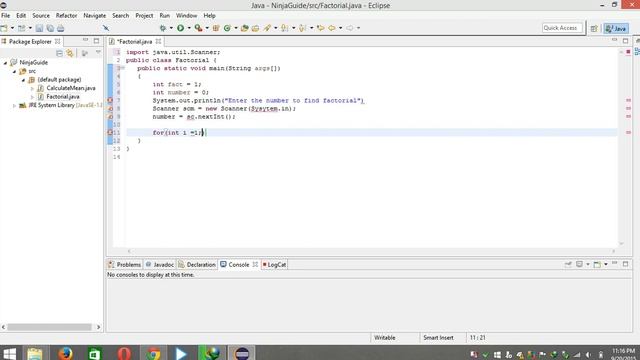Click the Run Last Tool (external tools) icon
The height and width of the screenshot is (360, 640).
tap(198, 28)
